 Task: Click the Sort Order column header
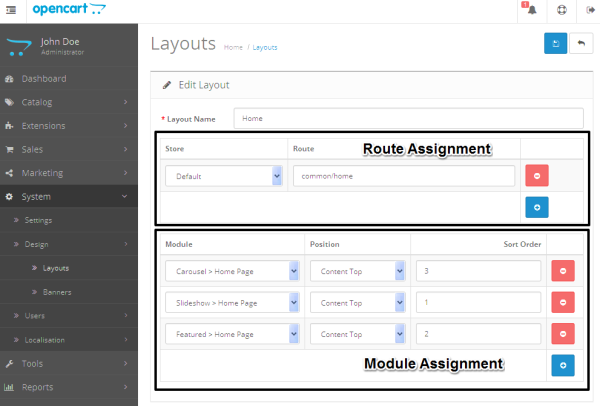(522, 244)
